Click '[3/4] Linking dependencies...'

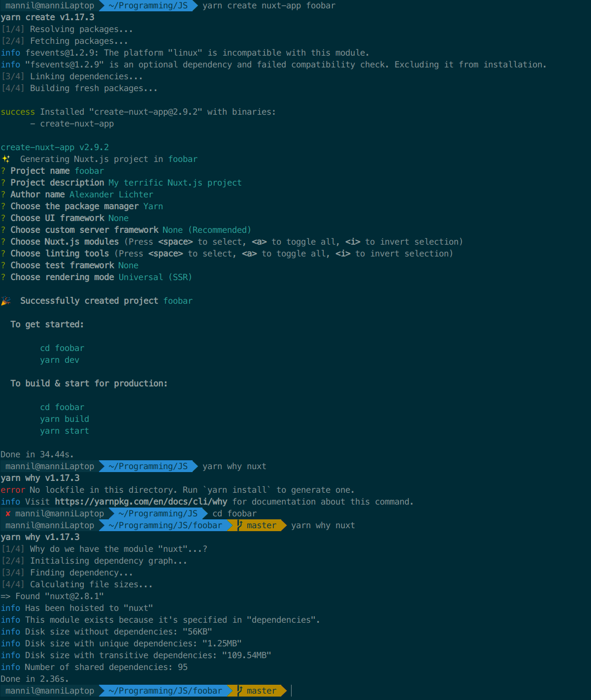coord(72,76)
